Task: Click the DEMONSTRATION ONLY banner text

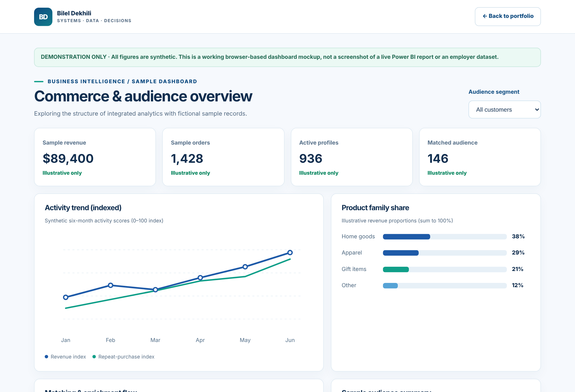Action: pyautogui.click(x=269, y=57)
